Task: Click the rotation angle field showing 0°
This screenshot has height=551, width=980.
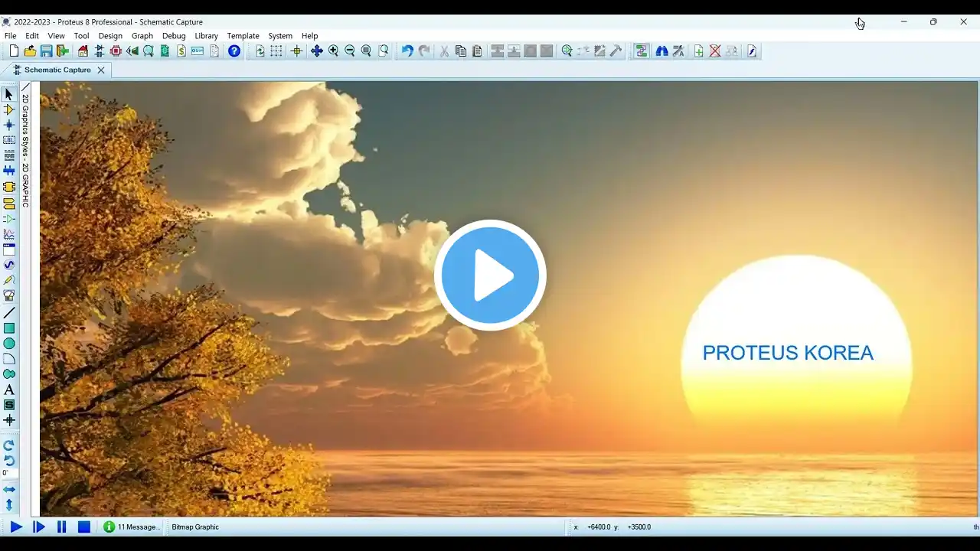Action: 8,474
